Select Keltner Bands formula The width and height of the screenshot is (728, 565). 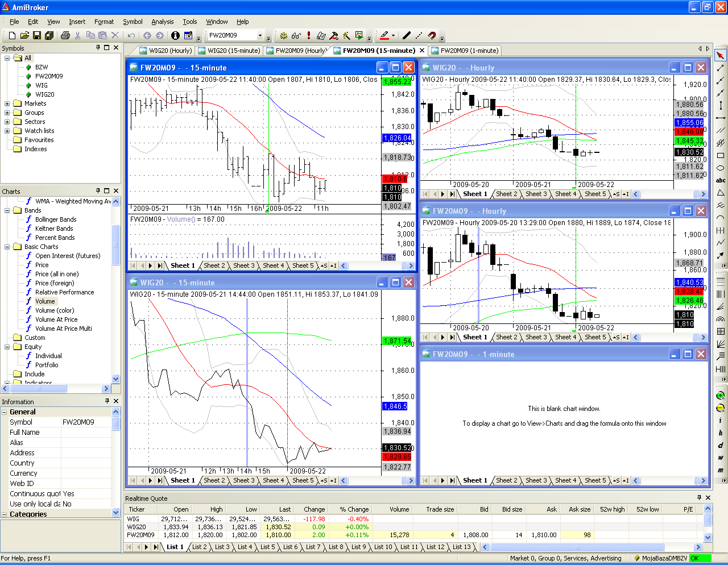click(x=54, y=229)
